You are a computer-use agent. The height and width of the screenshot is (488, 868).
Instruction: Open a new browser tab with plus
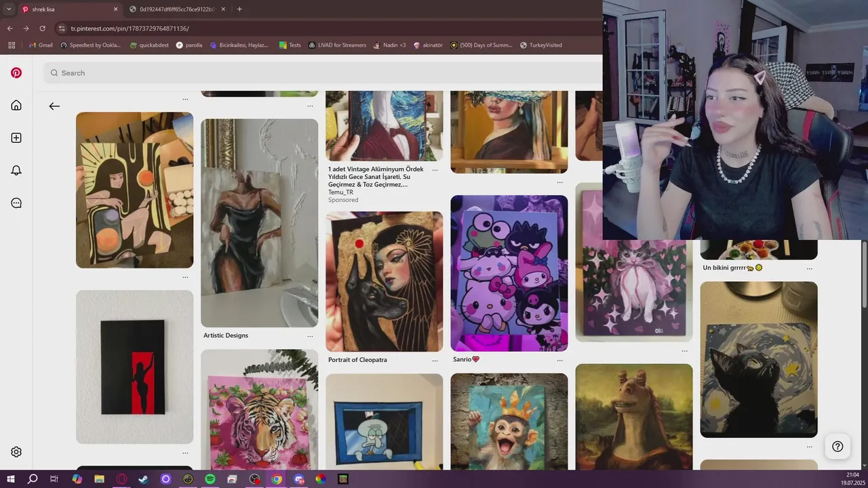tap(239, 9)
